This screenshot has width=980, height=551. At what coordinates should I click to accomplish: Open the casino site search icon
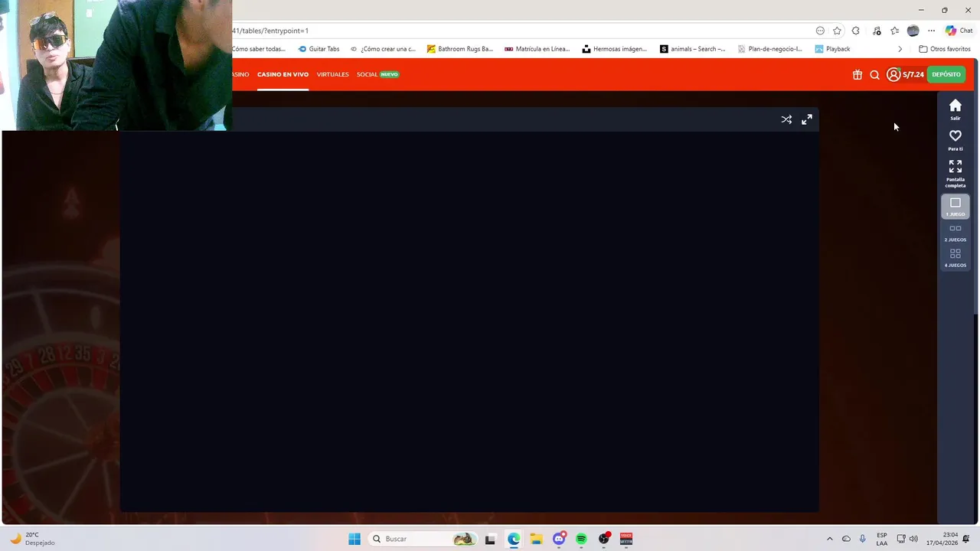pyautogui.click(x=874, y=75)
